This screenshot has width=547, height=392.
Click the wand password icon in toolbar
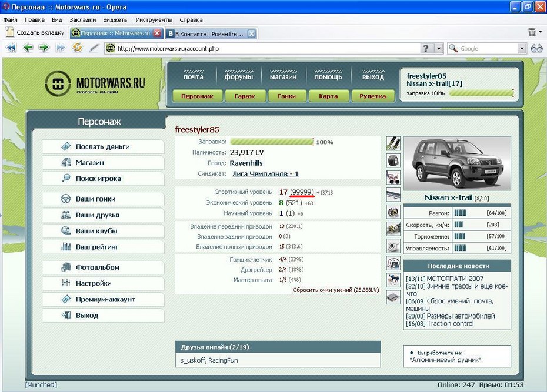[x=94, y=48]
